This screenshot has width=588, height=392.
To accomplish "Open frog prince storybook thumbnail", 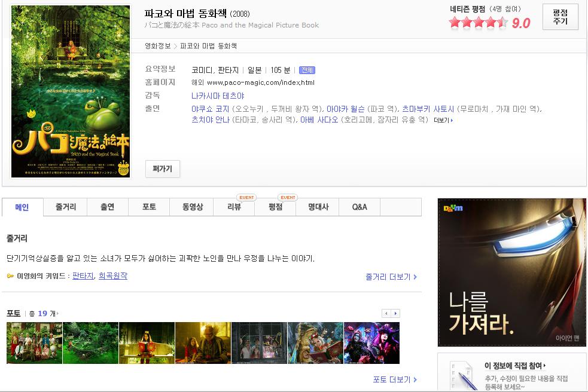I will (315, 343).
